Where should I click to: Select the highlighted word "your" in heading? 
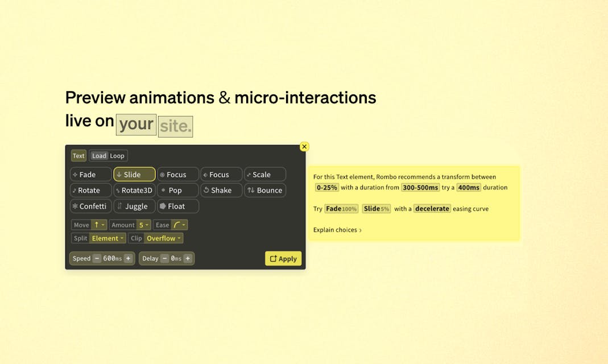(x=136, y=125)
